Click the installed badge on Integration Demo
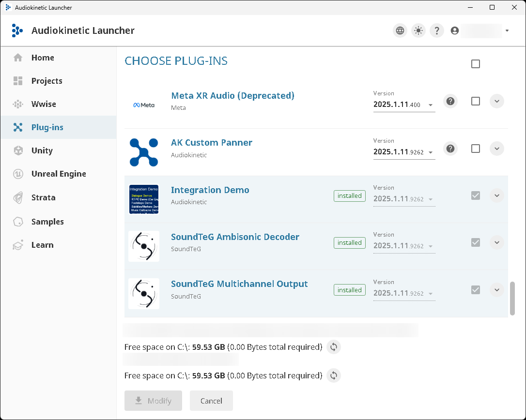The width and height of the screenshot is (526, 420). tap(350, 196)
